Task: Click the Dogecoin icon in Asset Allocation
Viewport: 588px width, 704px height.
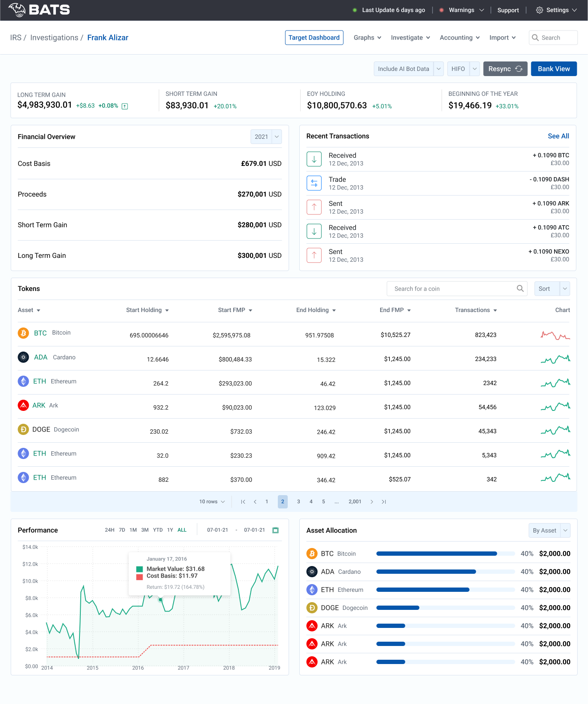Action: (312, 608)
